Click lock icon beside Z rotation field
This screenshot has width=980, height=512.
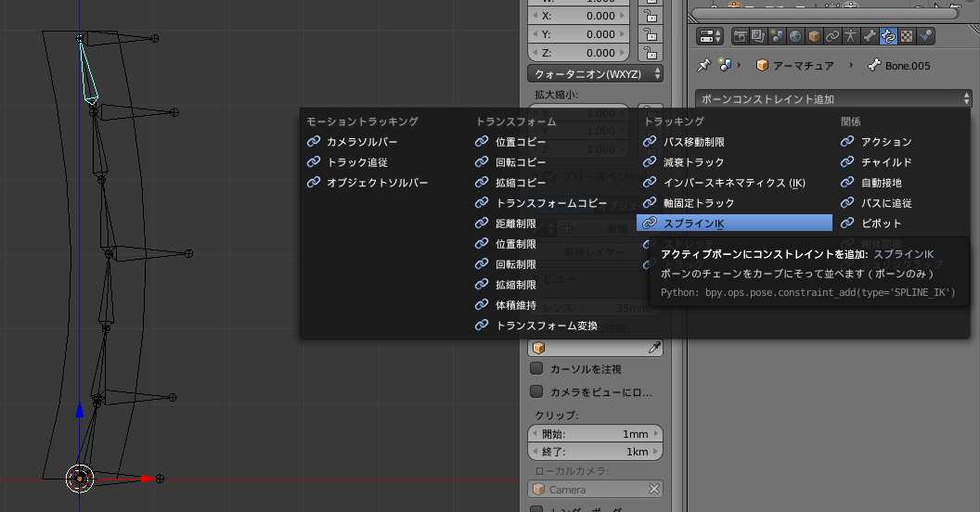coord(651,53)
